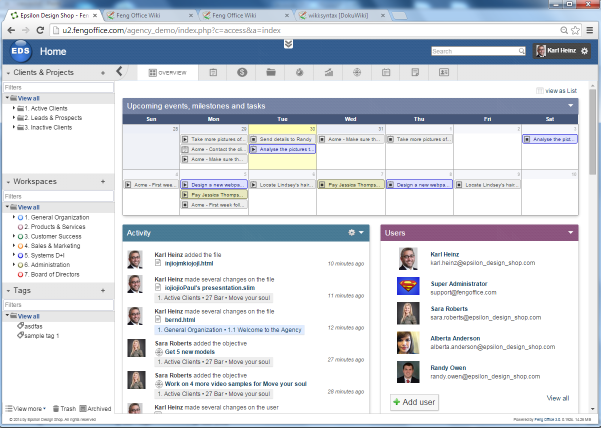This screenshot has height=428, width=601.
Task: Collapse the Upcoming events widget
Action: tap(570, 105)
